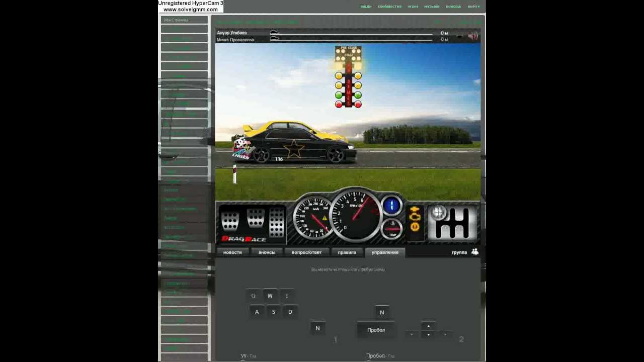The width and height of the screenshot is (644, 362).
Task: Click player name Ануар Утибаев
Action: click(232, 33)
